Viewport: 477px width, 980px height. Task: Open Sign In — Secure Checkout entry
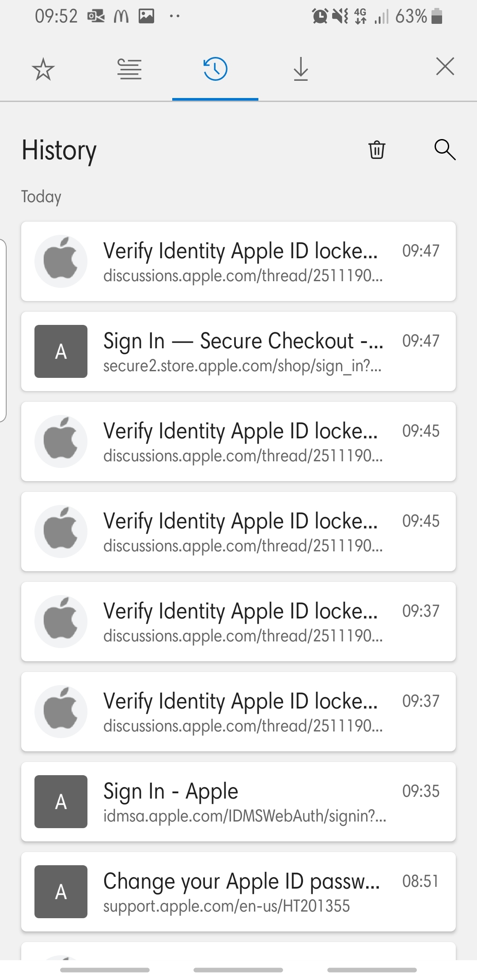(x=238, y=351)
